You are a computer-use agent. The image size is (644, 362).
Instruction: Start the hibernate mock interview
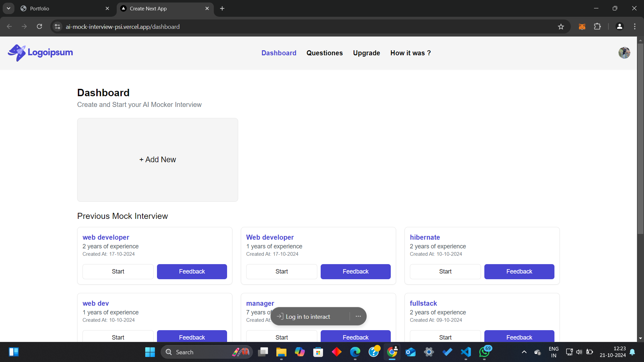(x=445, y=271)
